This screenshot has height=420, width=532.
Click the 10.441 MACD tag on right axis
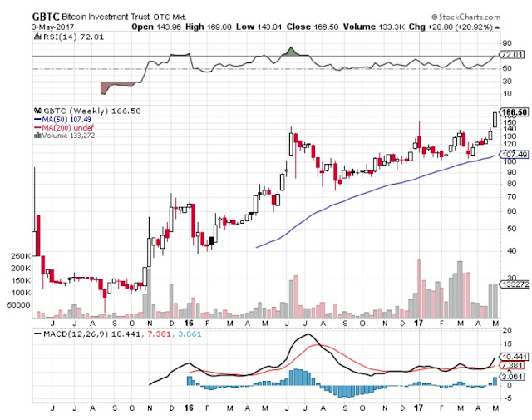coord(515,357)
